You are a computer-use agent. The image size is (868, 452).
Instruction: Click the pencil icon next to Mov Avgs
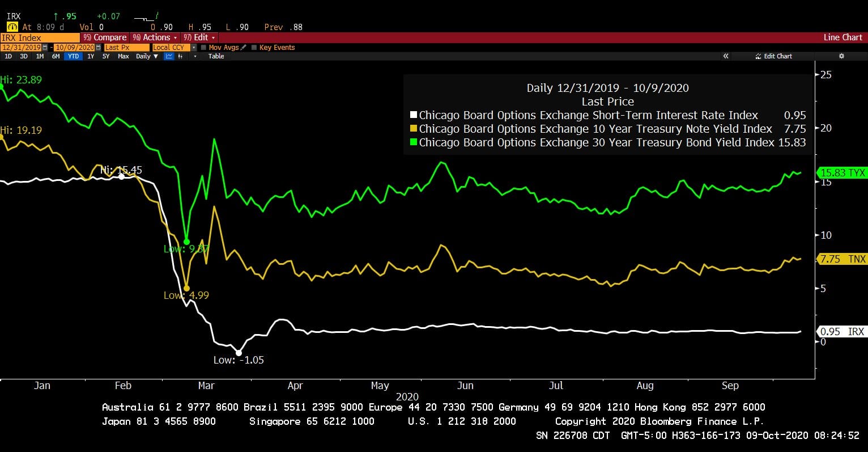[x=244, y=48]
